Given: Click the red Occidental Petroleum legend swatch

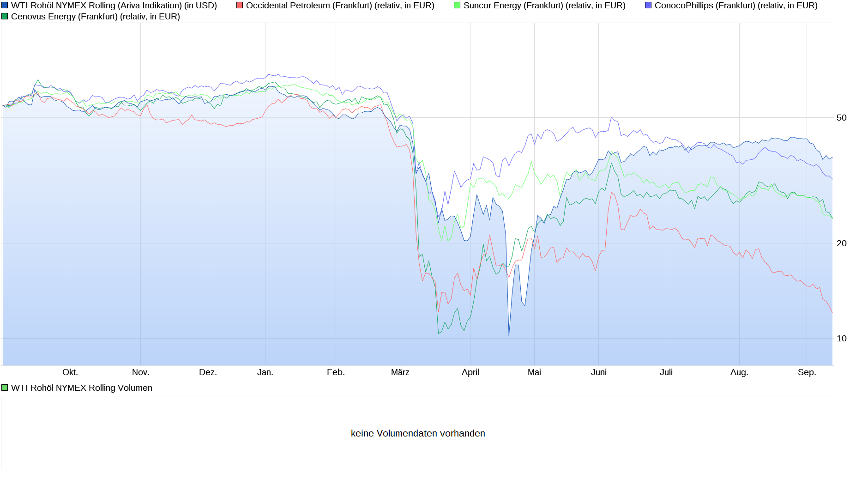Looking at the screenshot, I should coord(240,6).
